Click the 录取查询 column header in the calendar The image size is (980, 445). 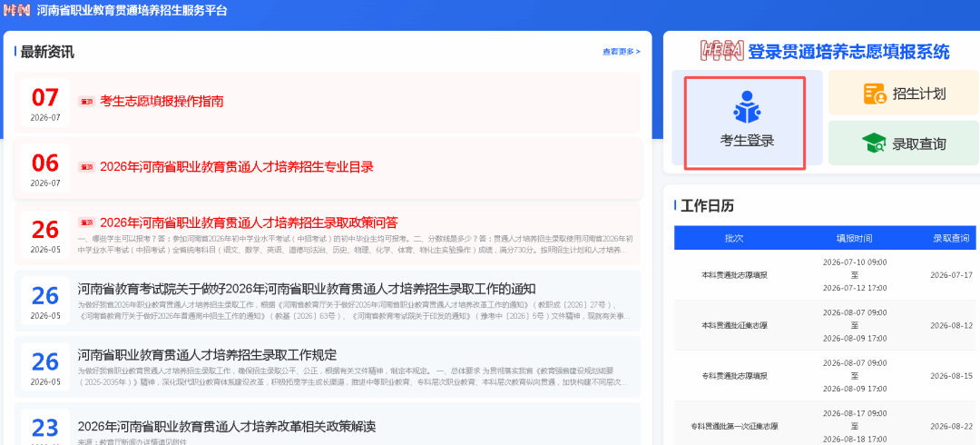tap(951, 238)
